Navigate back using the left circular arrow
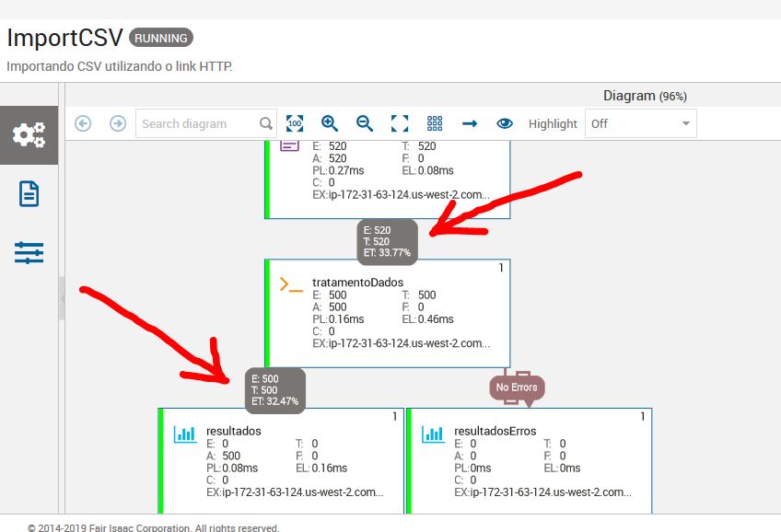The image size is (781, 532). click(x=82, y=122)
